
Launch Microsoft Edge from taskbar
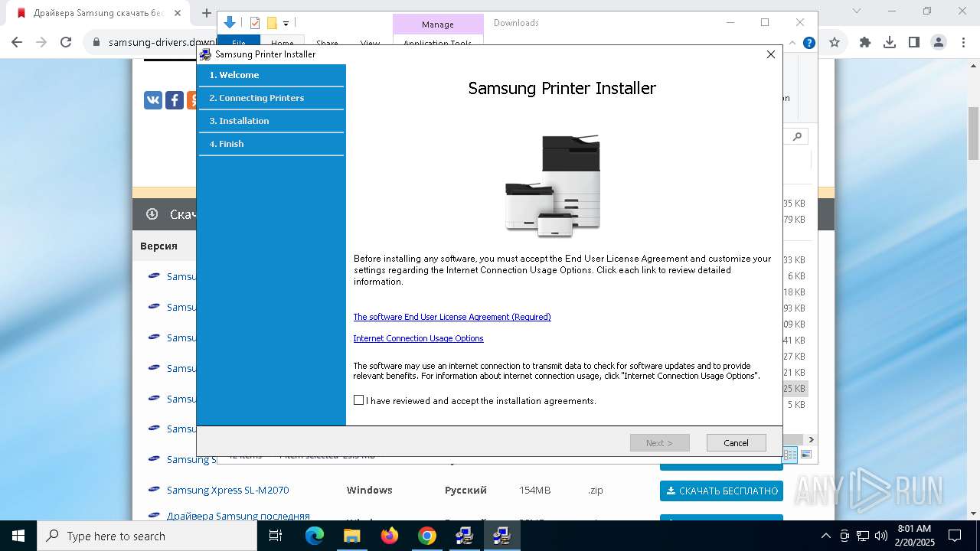click(315, 536)
